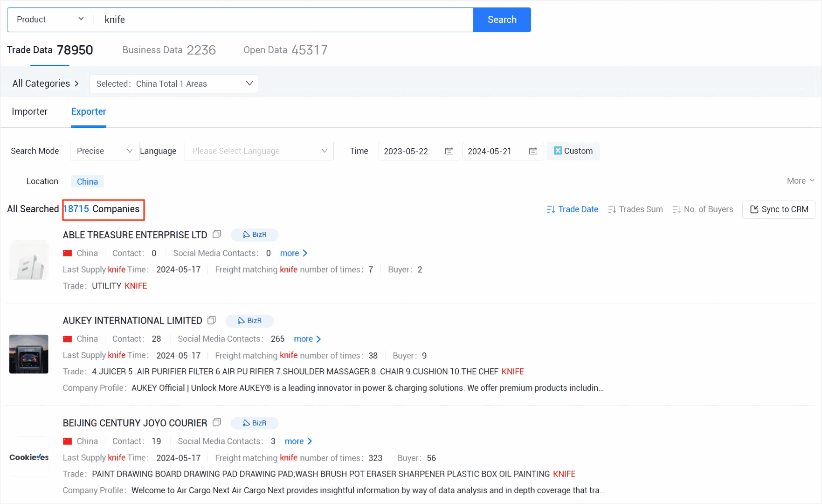Switch to Open Data tab
This screenshot has height=504, width=822.
(x=285, y=50)
